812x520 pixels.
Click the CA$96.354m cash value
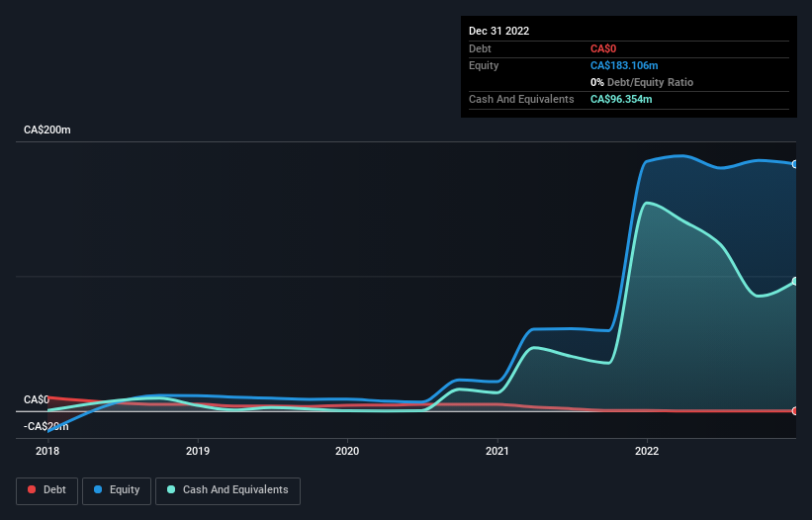pos(621,99)
